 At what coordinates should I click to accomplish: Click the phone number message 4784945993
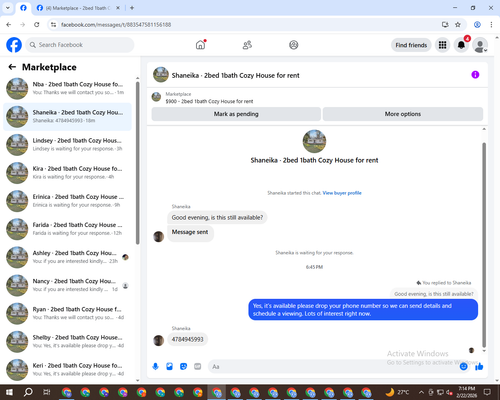[x=188, y=339]
